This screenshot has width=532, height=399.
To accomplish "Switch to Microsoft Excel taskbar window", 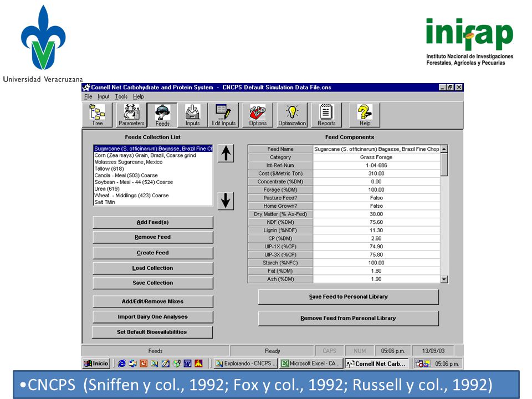I will pos(311,364).
